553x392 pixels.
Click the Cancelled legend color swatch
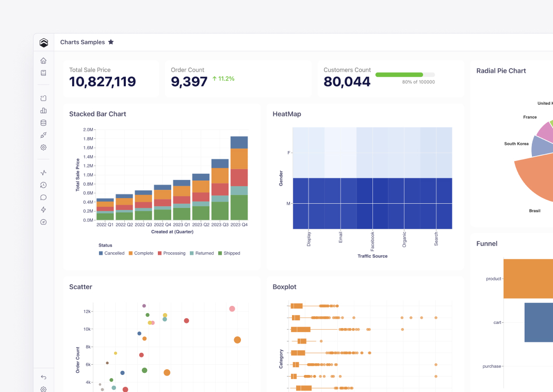[101, 253]
